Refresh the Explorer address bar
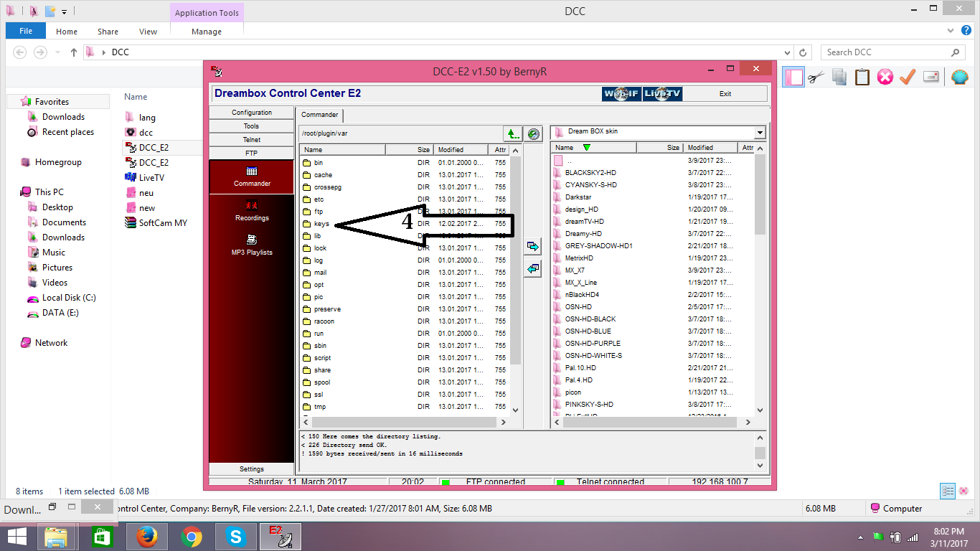Image resolution: width=980 pixels, height=551 pixels. [804, 52]
